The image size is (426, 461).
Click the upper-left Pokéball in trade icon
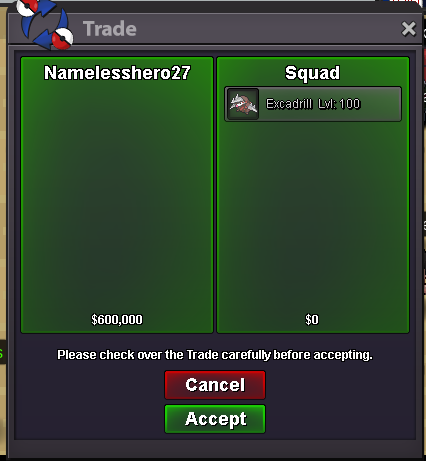tap(27, 7)
